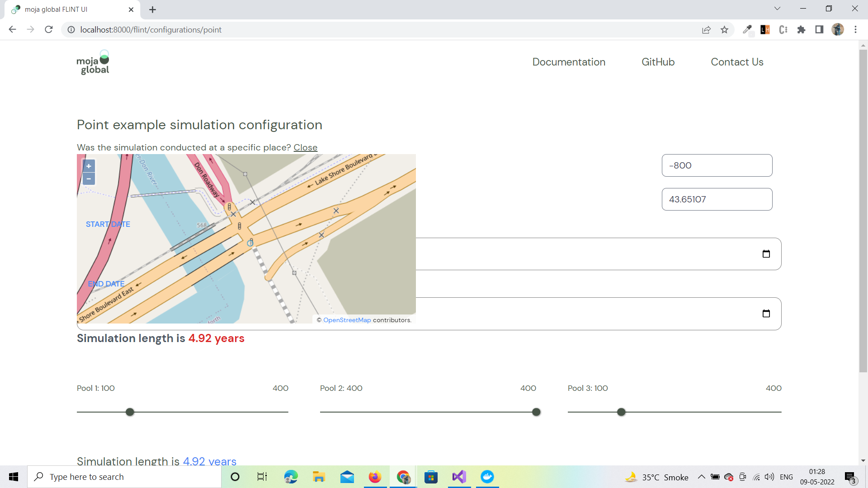Click the Close link above the map

[305, 147]
